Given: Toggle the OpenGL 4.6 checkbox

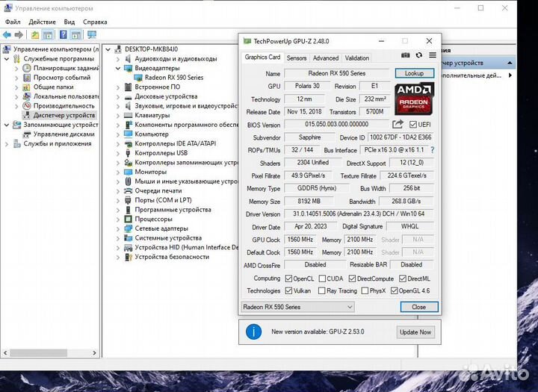Looking at the screenshot, I should coord(394,291).
